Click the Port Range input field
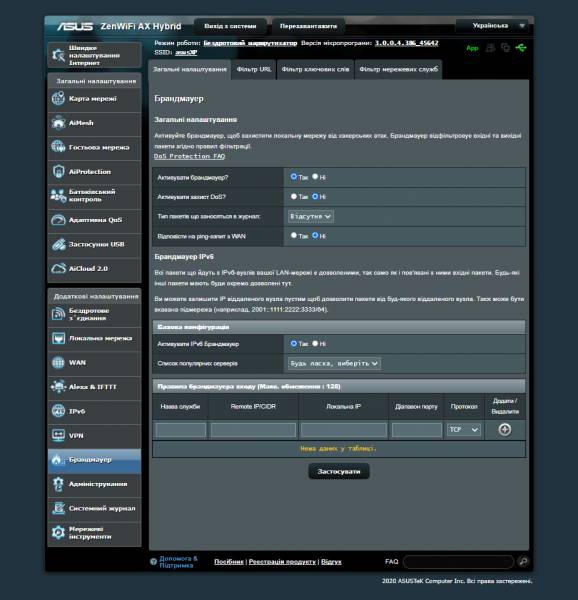 417,430
